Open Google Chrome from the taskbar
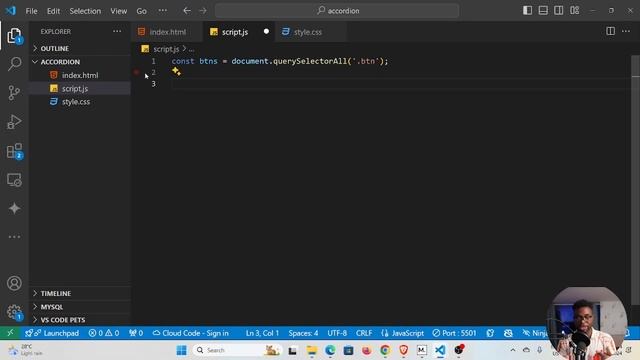640x360 pixels. (385, 350)
